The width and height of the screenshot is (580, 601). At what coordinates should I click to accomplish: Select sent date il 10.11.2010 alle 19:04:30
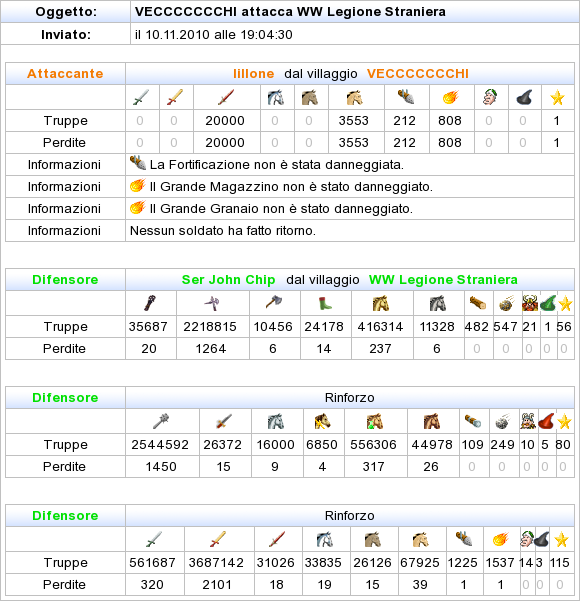pos(214,34)
